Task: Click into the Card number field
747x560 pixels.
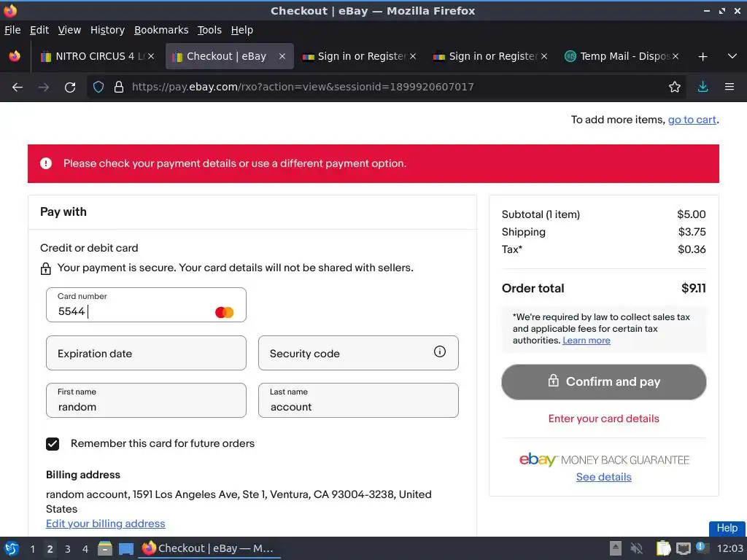Action: click(x=146, y=305)
